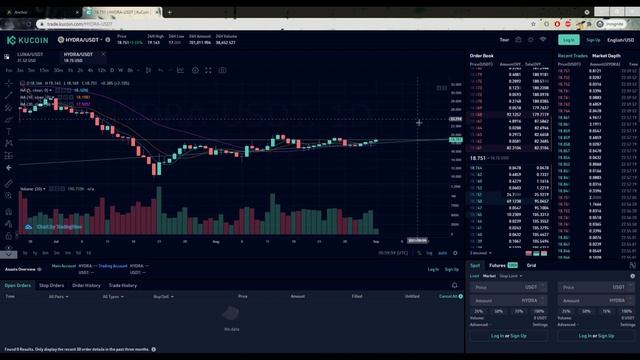Open the indicators chart icon
640x360 pixels.
[x=180, y=70]
